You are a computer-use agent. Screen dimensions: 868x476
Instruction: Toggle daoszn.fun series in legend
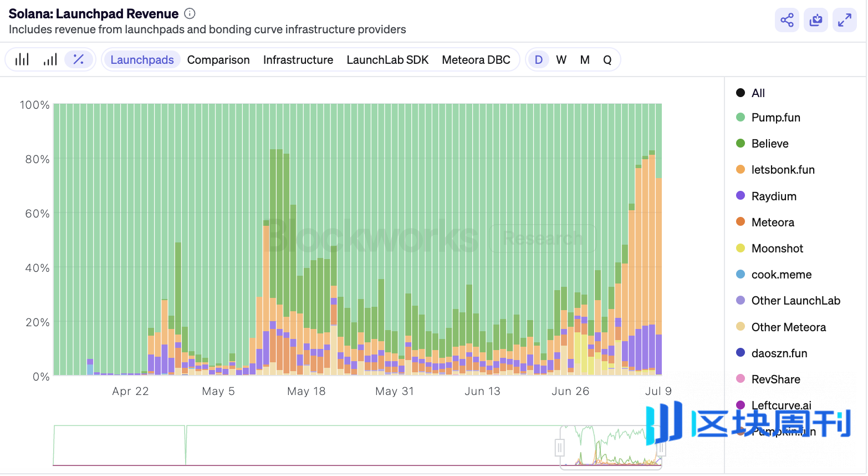click(x=772, y=353)
